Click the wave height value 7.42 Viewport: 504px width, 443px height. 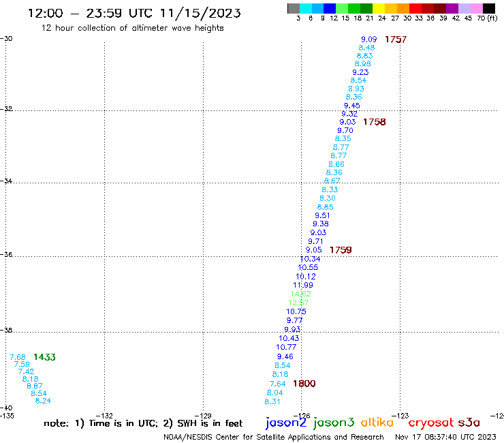26,371
